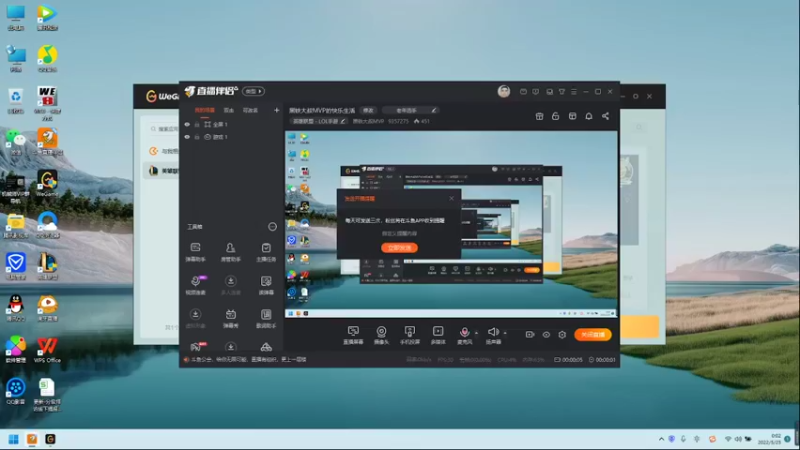Screen dimensions: 800x450
Task: Click the mail icon in title bar
Action: (x=523, y=92)
